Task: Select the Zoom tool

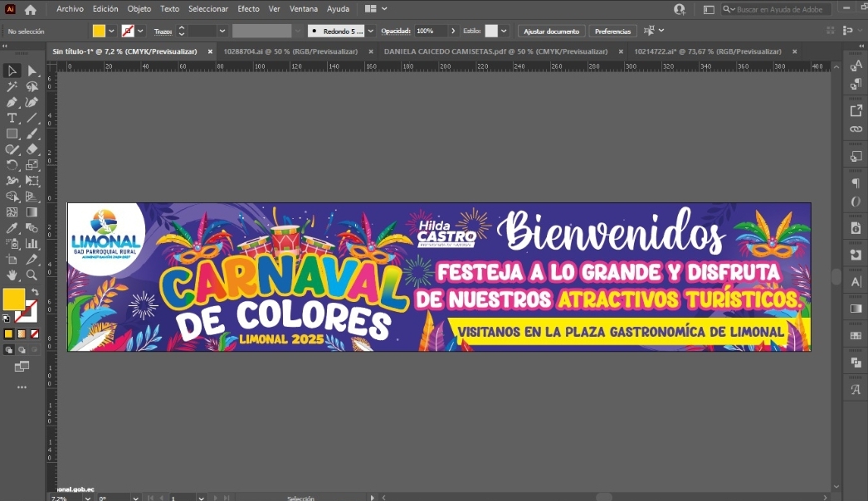Action: [x=32, y=275]
